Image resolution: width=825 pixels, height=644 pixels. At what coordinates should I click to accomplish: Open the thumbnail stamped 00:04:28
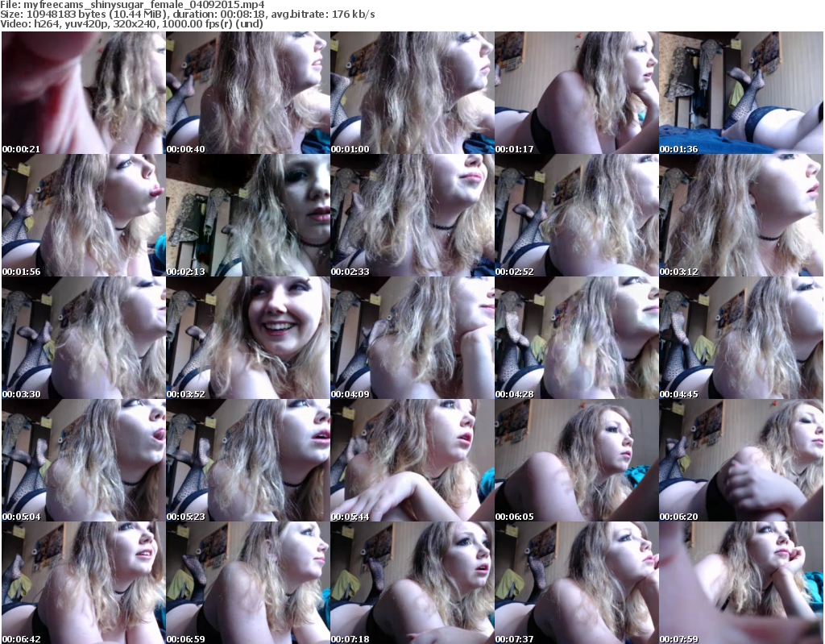coord(577,338)
